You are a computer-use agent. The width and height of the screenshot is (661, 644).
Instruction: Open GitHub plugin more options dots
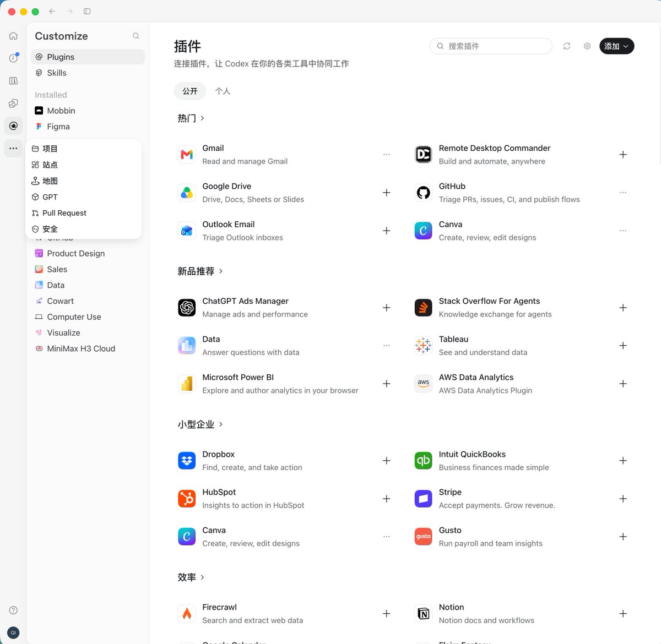(623, 193)
